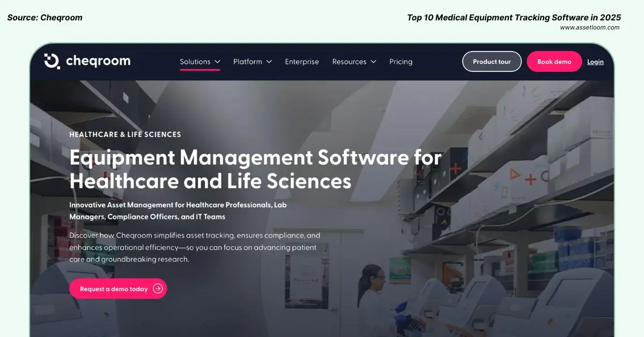Click the Equipment Management Software headline
Viewport: 644px width, 337px height.
(255, 169)
